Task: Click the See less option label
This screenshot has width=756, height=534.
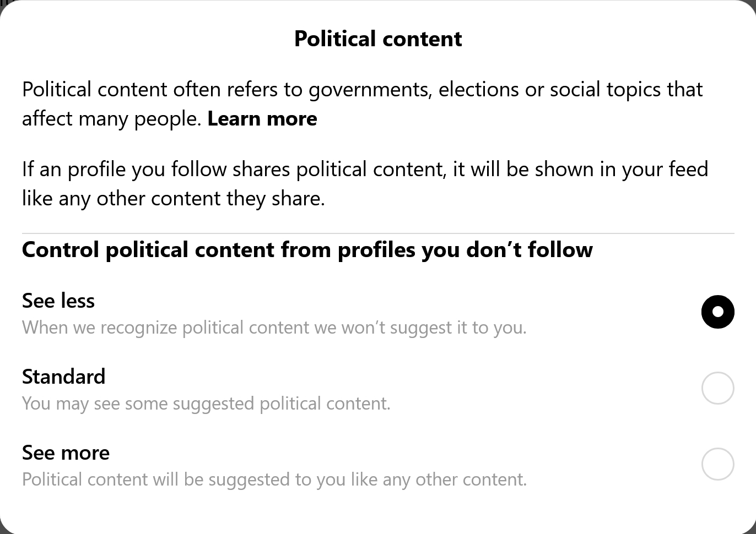Action: 58,301
